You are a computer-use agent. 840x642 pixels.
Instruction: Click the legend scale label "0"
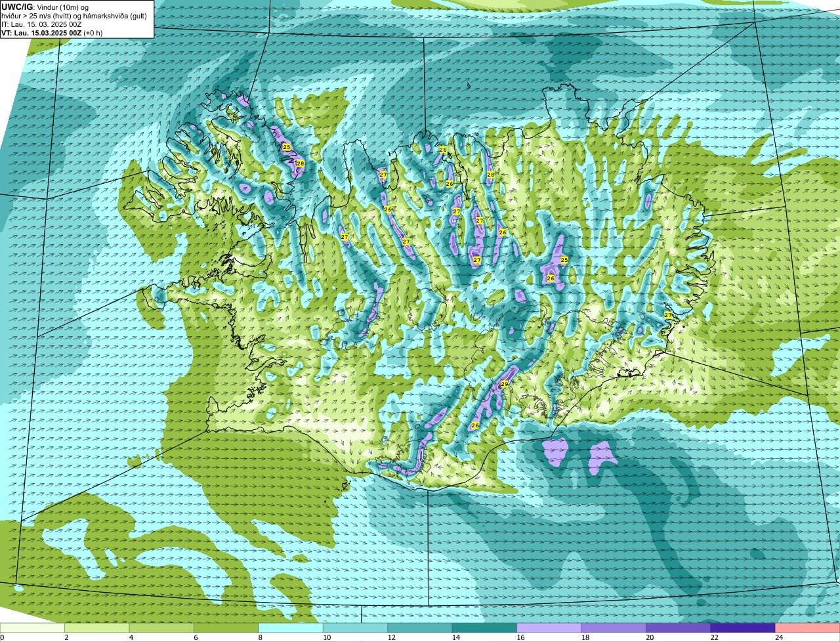point(2,637)
